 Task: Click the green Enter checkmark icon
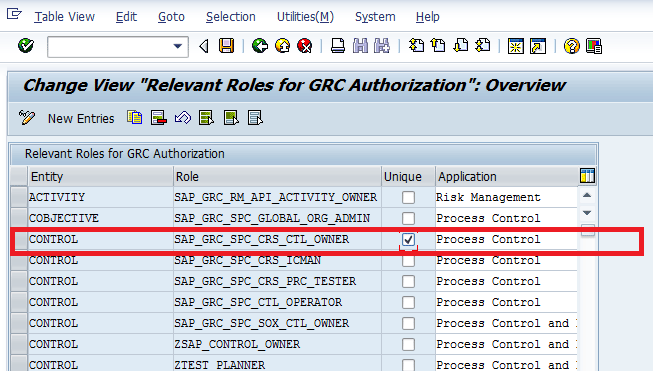[x=26, y=46]
